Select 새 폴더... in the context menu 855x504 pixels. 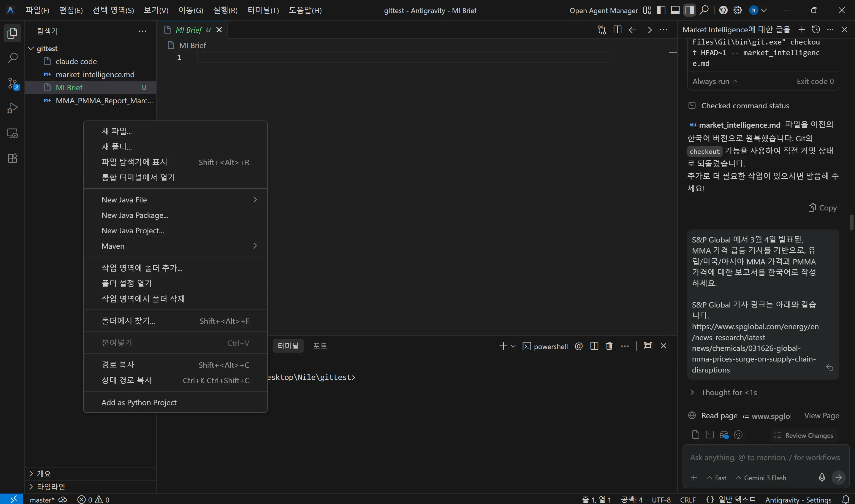(175, 147)
